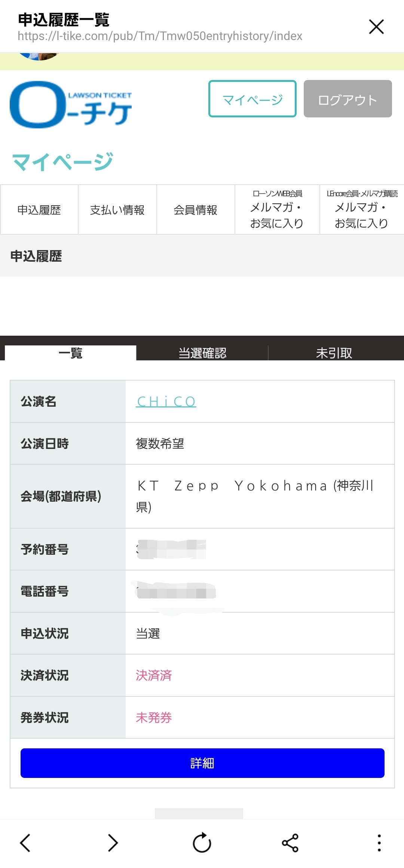Switch to the 一覧 tab
Screen dimensions: 404x868
(x=71, y=353)
